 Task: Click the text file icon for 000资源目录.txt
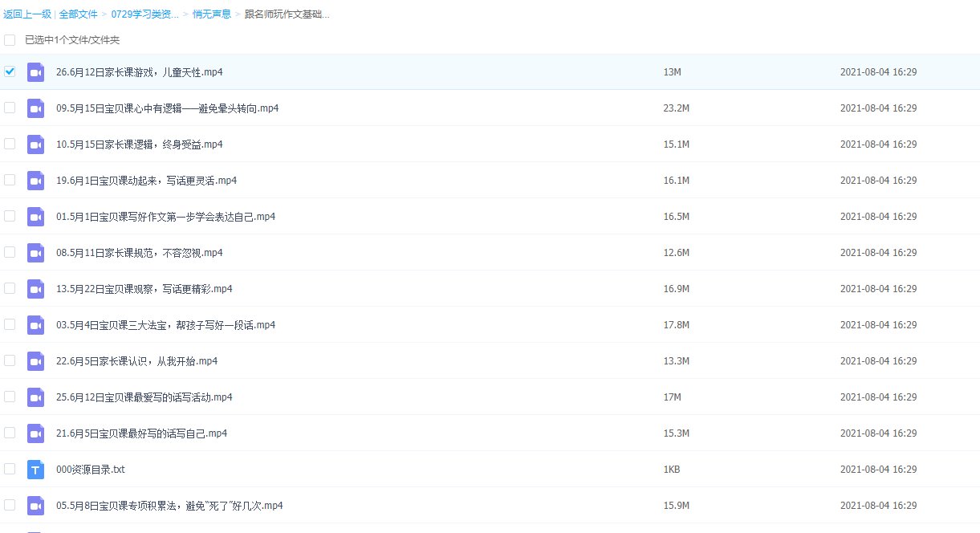(35, 470)
